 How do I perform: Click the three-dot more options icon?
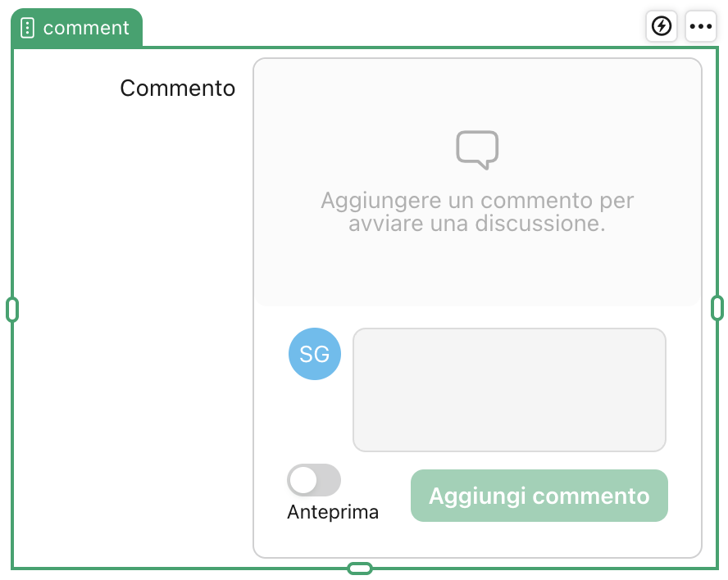pyautogui.click(x=701, y=25)
